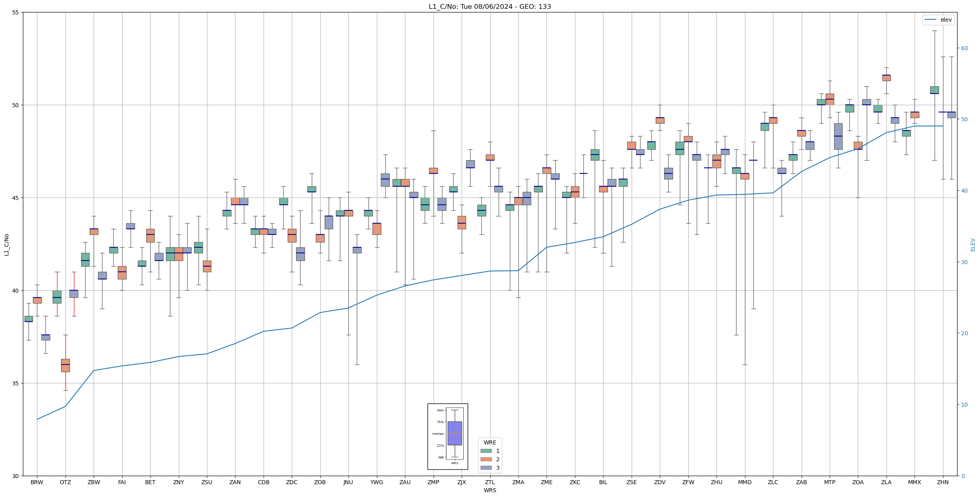
Task: Click the 55 tick on left axis
Action: [16, 12]
